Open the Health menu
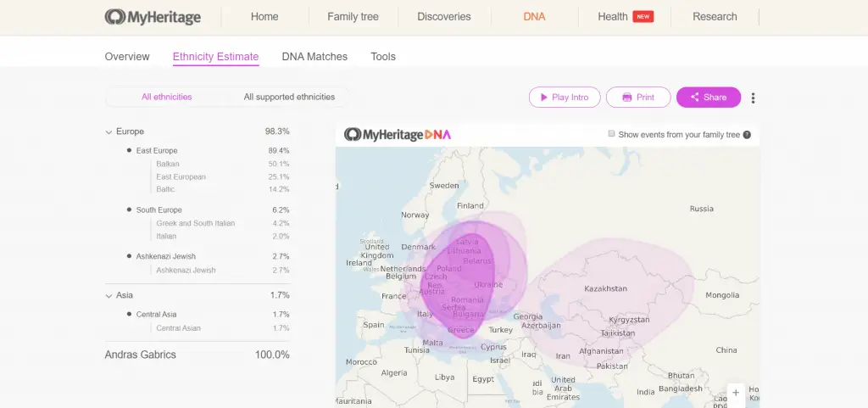Screen dimensions: 868x408 pos(612,17)
